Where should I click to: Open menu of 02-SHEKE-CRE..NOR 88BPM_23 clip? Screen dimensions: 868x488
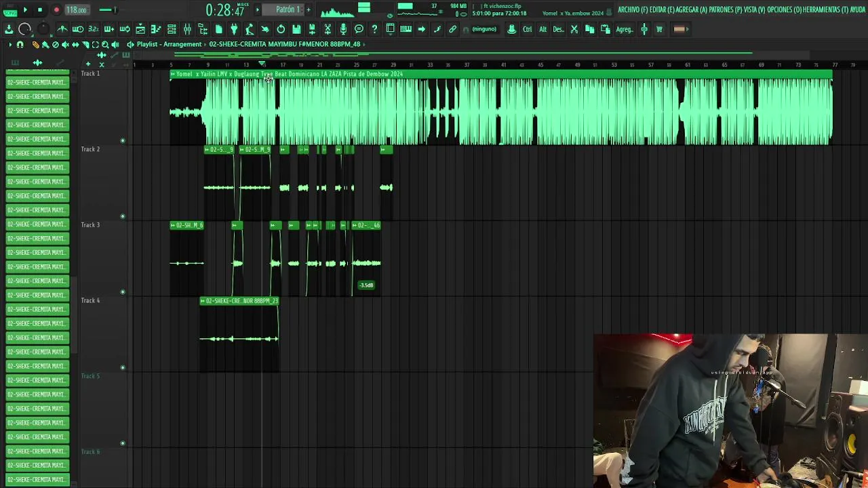(203, 301)
